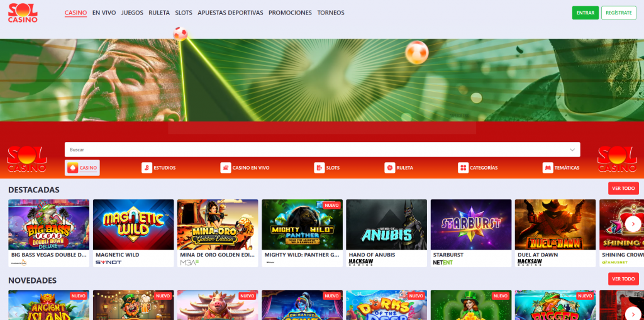Click the HAND OF ANUBIS title text
This screenshot has width=644, height=320.
click(x=372, y=255)
